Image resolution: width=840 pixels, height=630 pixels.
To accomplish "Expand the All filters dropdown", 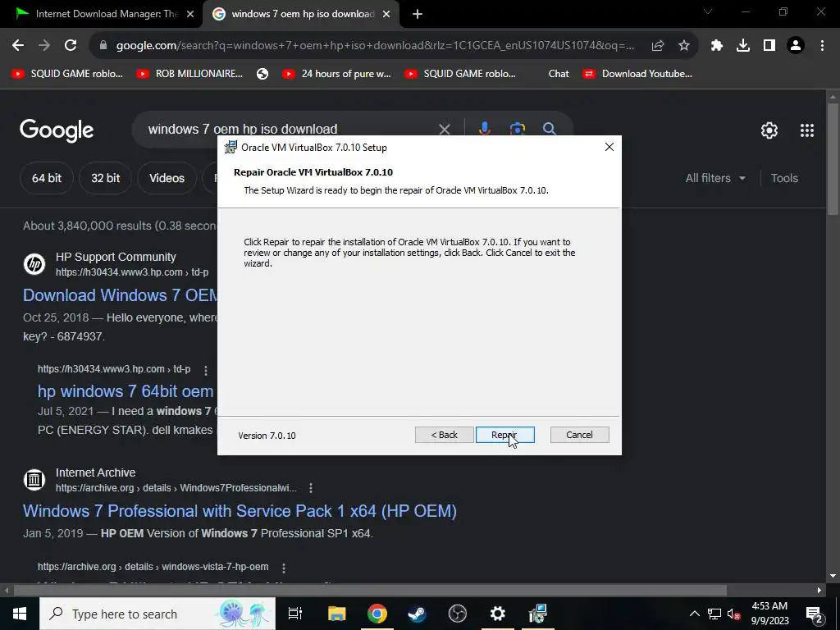I will (715, 178).
